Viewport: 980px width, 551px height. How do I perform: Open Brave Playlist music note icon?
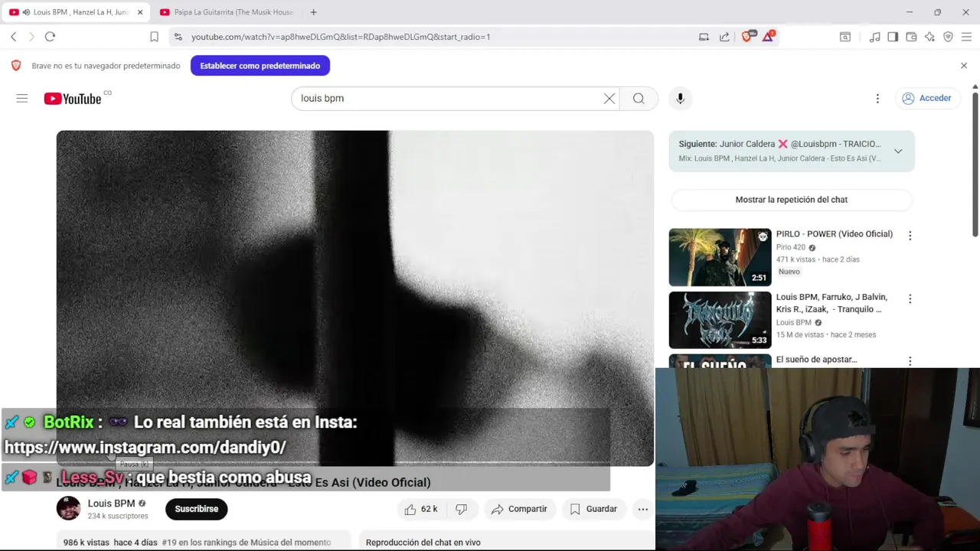(x=874, y=37)
